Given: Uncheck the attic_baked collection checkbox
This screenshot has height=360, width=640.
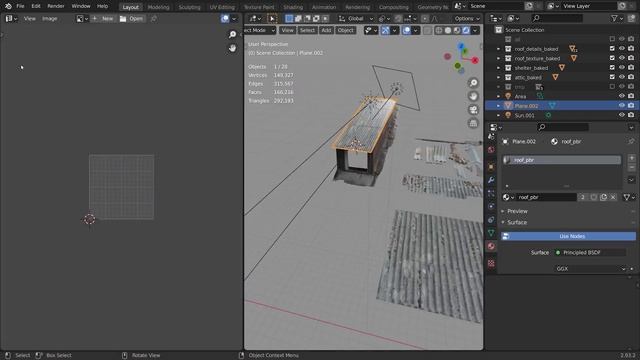Looking at the screenshot, I should [x=612, y=77].
